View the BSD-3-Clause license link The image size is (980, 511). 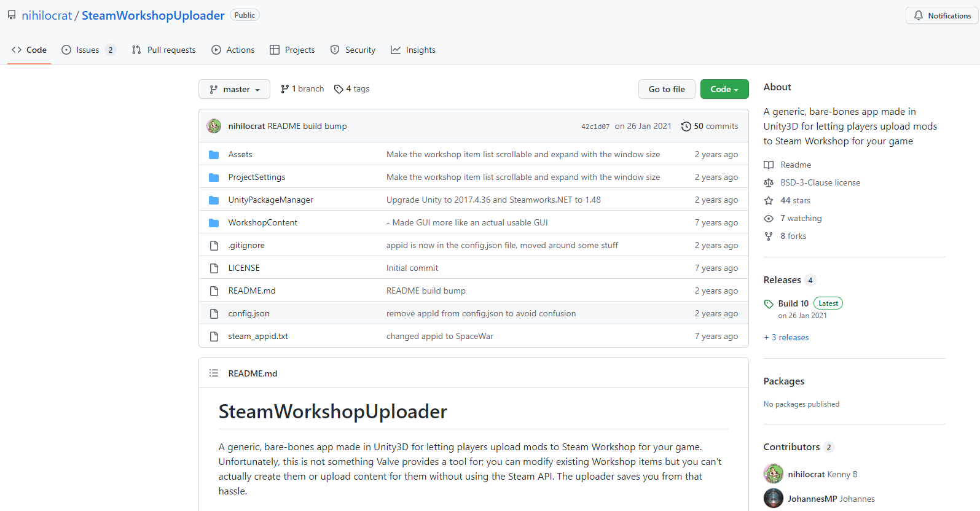820,182
